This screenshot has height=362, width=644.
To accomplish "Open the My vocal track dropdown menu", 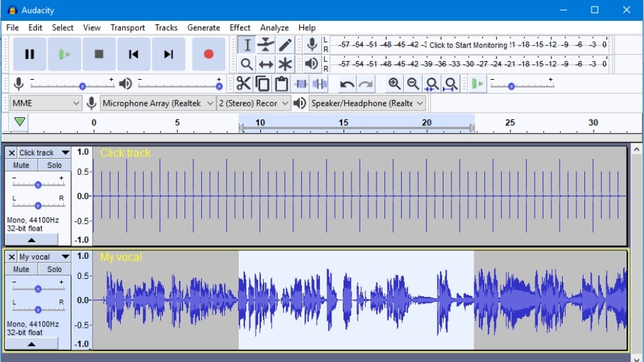I will [x=44, y=257].
